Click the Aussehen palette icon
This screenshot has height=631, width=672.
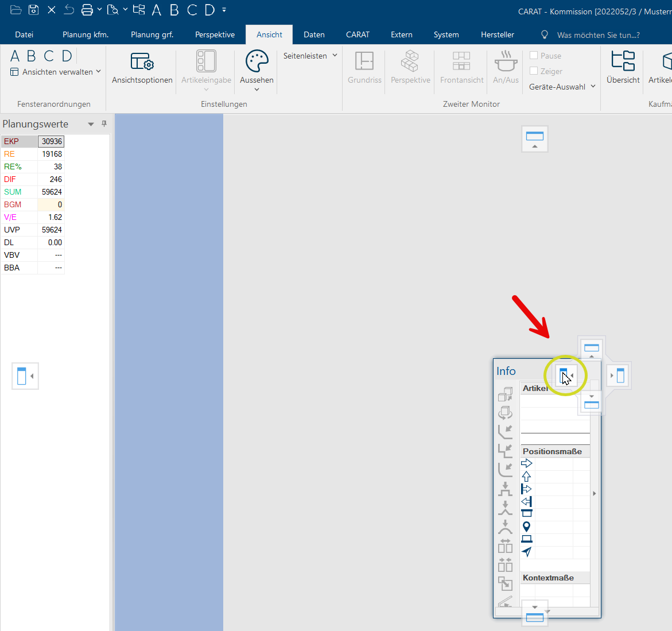[257, 61]
